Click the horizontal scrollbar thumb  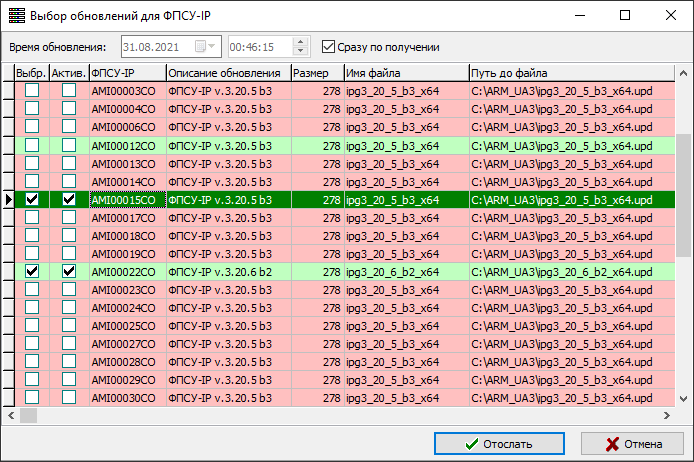28,415
